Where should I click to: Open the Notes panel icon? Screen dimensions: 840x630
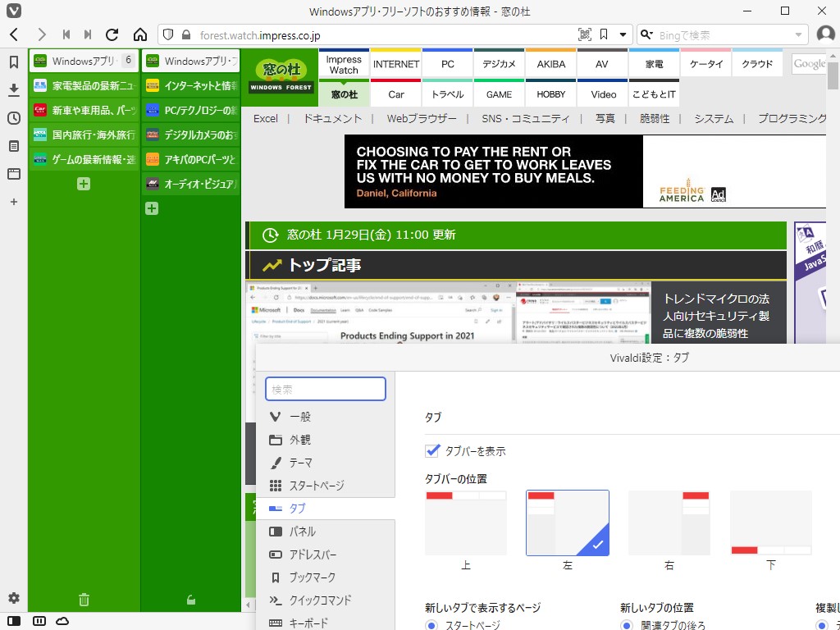(x=13, y=146)
